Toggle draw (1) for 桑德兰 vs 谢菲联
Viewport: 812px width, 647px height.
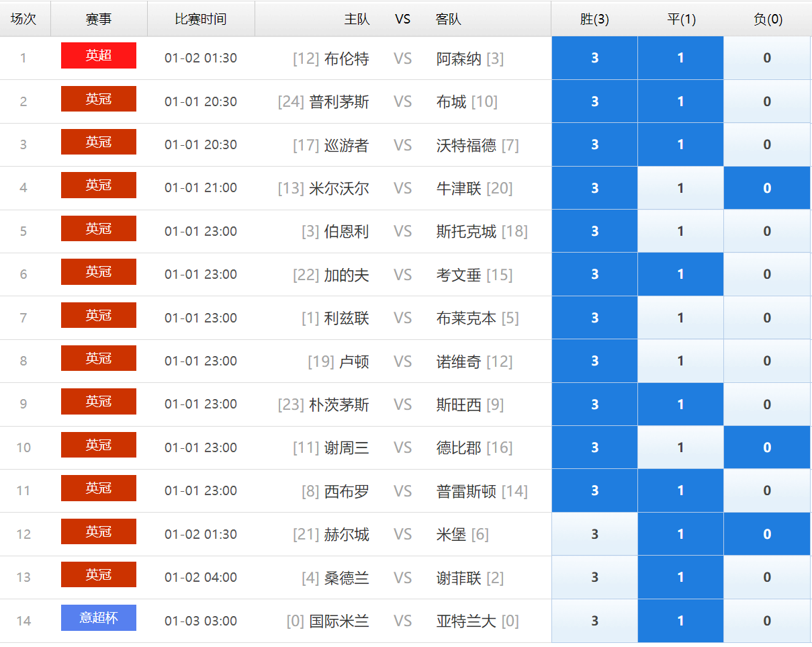point(680,577)
